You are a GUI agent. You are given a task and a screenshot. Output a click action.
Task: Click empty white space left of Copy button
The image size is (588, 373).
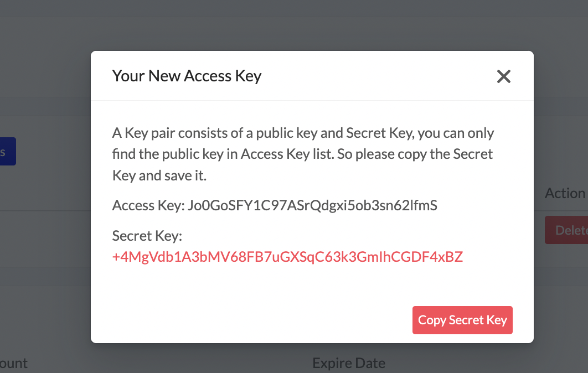[249, 320]
